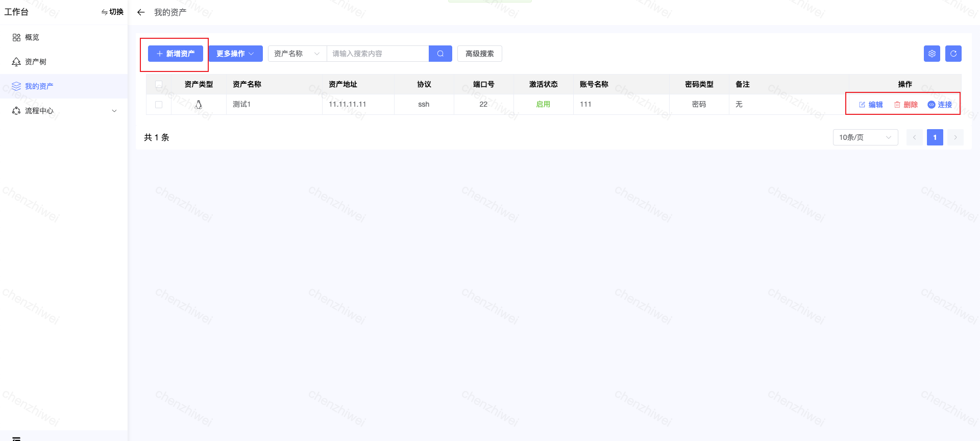This screenshot has height=441, width=980.
Task: Click the 测试1 asset name cell
Action: [274, 104]
